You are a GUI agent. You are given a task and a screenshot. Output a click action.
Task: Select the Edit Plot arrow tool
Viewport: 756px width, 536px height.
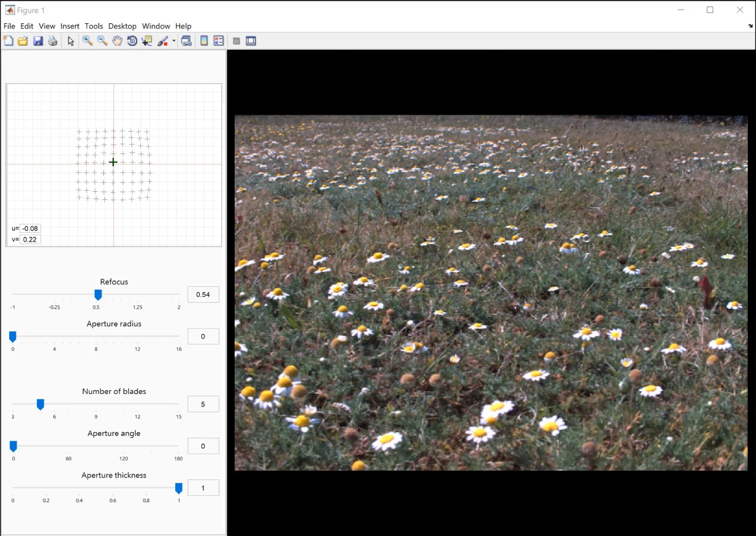[71, 41]
